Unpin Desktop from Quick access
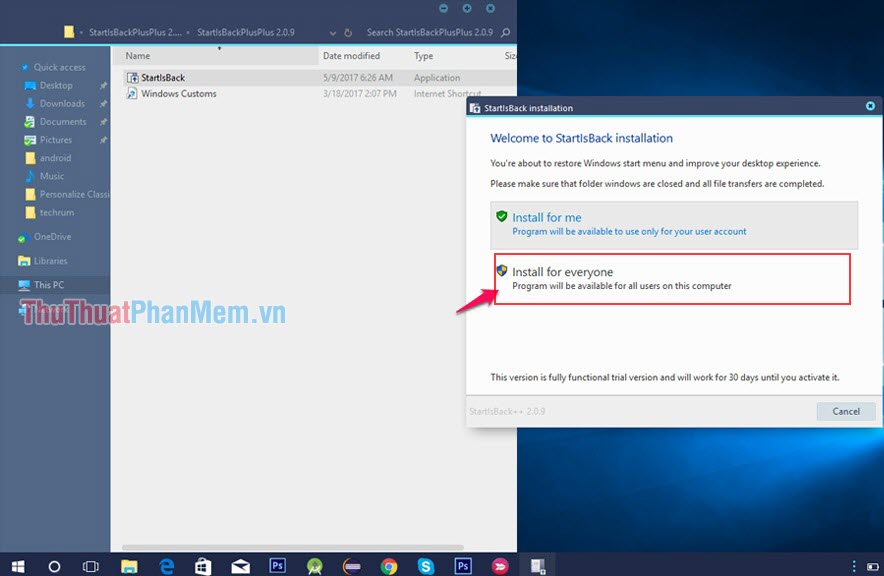This screenshot has height=576, width=884. click(x=101, y=85)
